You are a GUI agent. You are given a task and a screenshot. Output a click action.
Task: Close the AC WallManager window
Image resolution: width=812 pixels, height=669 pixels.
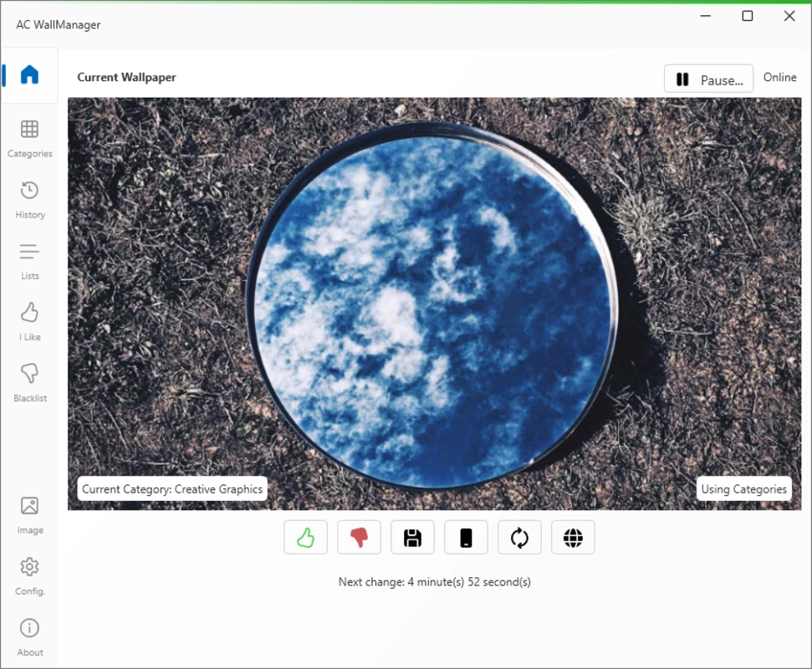click(x=789, y=16)
